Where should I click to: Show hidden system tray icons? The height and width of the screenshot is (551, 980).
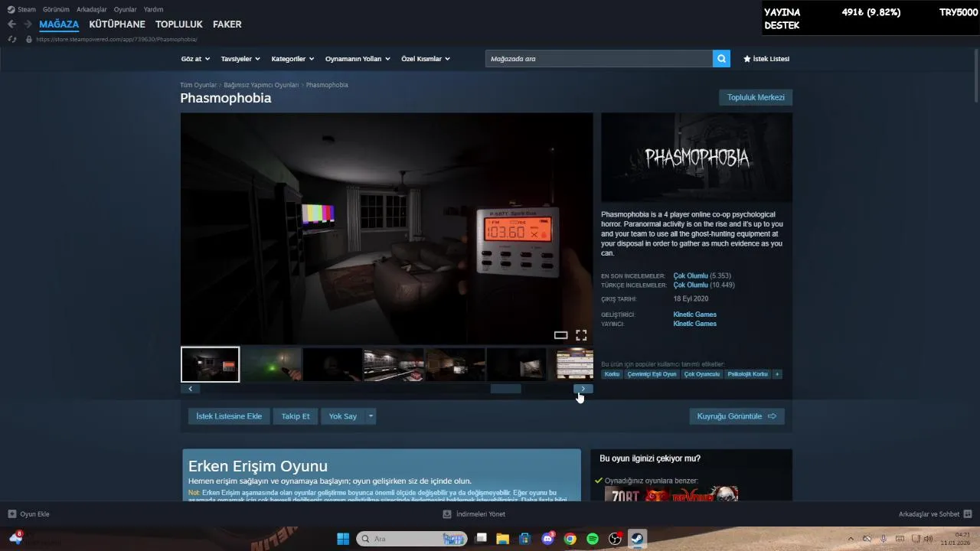(x=850, y=539)
